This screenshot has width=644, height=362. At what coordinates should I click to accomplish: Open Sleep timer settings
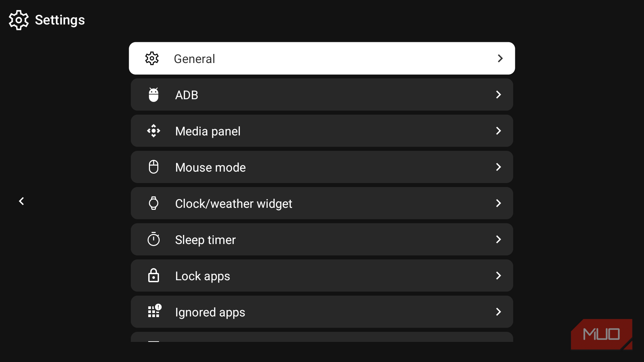[322, 239]
